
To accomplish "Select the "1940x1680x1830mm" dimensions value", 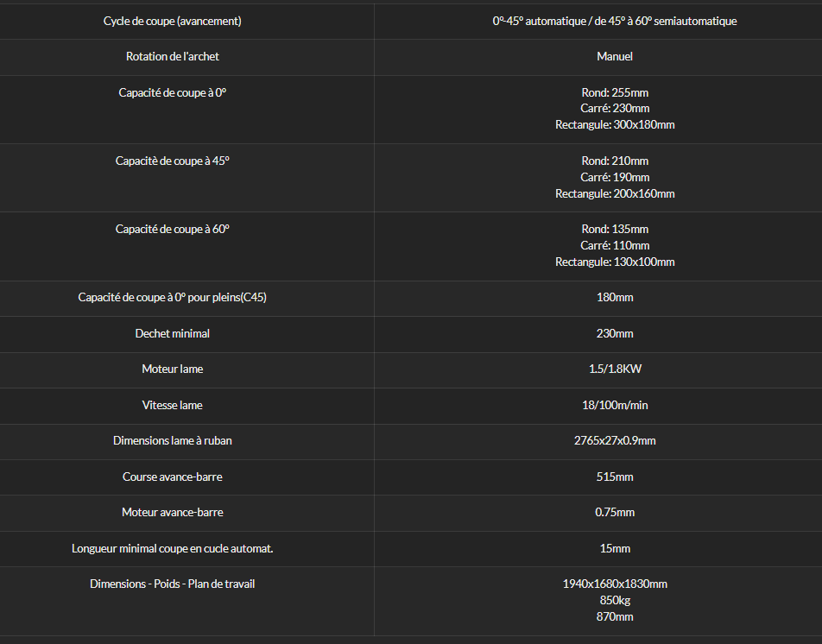I will tap(615, 584).
